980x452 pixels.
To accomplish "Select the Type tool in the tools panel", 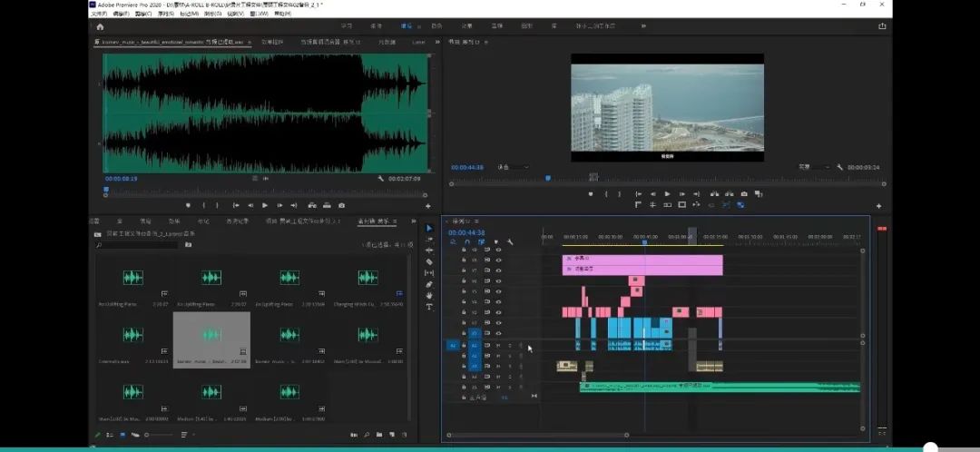I will (x=429, y=307).
